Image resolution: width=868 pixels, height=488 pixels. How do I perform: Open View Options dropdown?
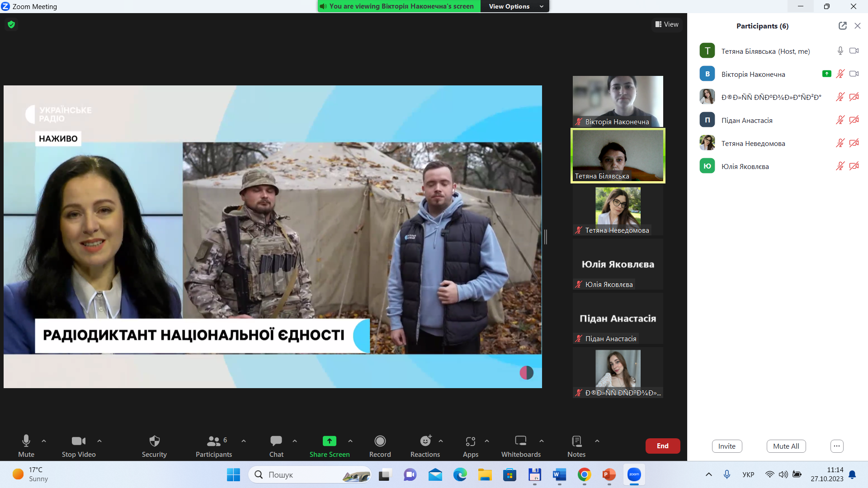[x=515, y=6]
